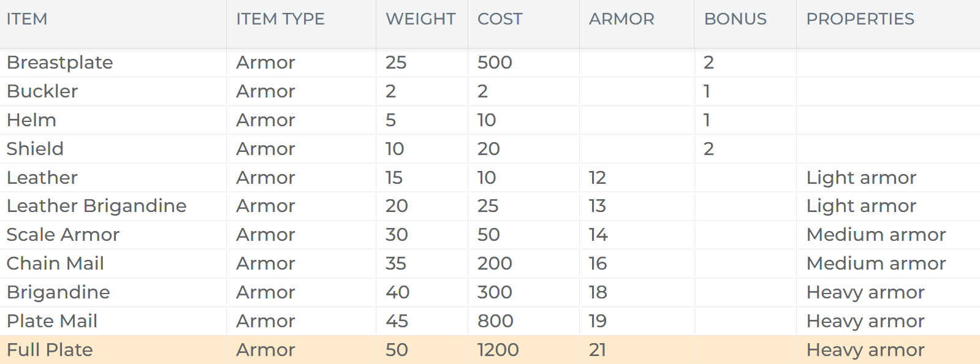The width and height of the screenshot is (980, 364).
Task: Select the PROPERTIES column header
Action: pyautogui.click(x=860, y=19)
